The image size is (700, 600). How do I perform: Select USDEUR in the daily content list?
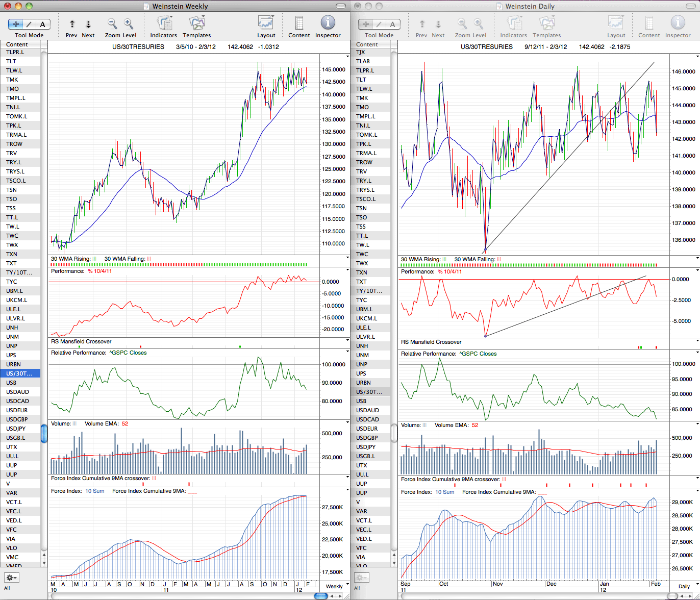(x=370, y=429)
